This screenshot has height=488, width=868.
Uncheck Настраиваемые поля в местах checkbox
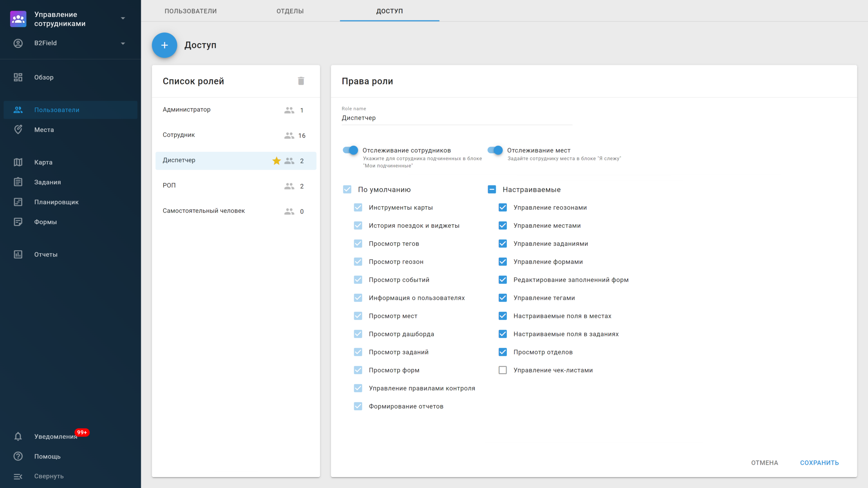pyautogui.click(x=502, y=316)
